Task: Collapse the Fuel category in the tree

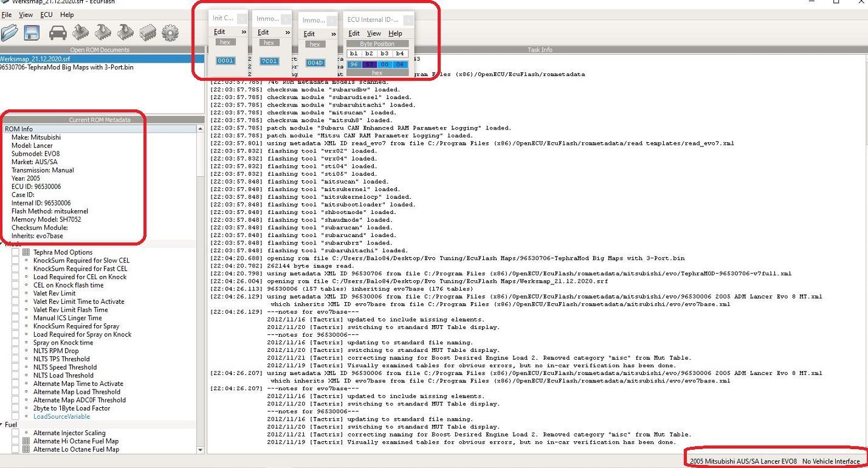Action: 2,425
